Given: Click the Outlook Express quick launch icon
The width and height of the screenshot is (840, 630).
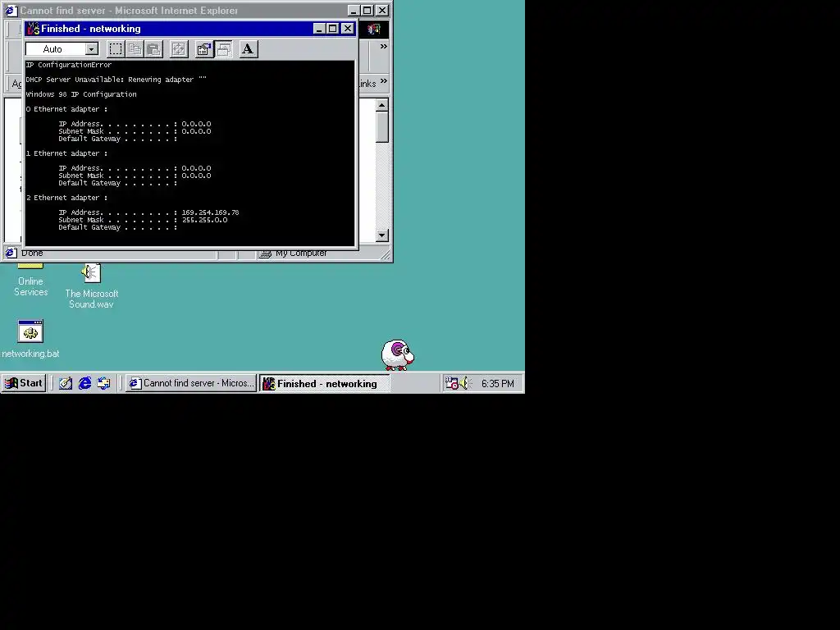Looking at the screenshot, I should [x=104, y=383].
